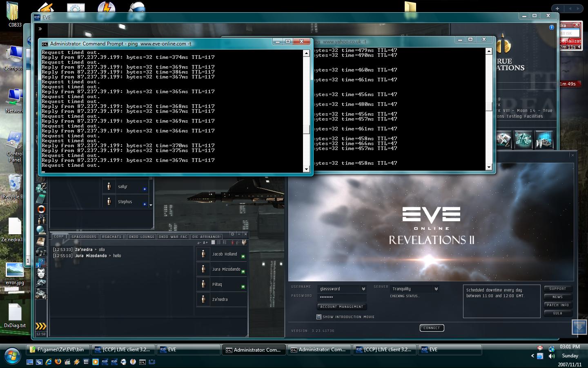Open the error.jpg desktop file
This screenshot has width=588, height=368.
15,273
